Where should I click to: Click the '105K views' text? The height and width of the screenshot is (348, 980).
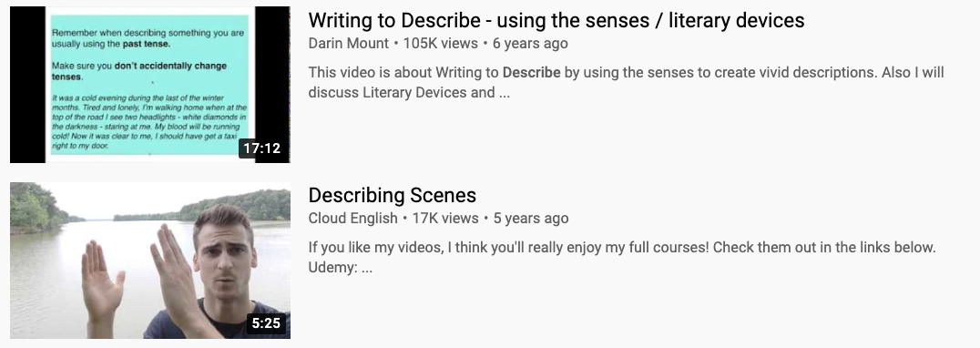(440, 43)
